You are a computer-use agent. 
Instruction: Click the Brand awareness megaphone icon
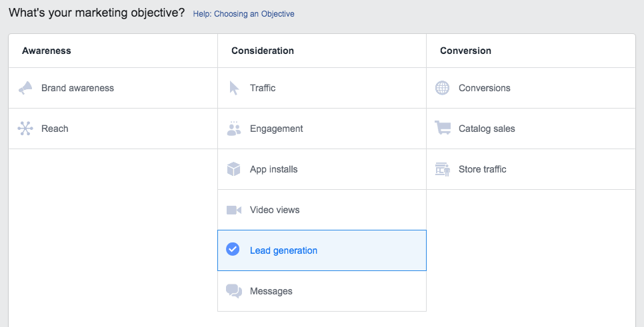coord(25,88)
